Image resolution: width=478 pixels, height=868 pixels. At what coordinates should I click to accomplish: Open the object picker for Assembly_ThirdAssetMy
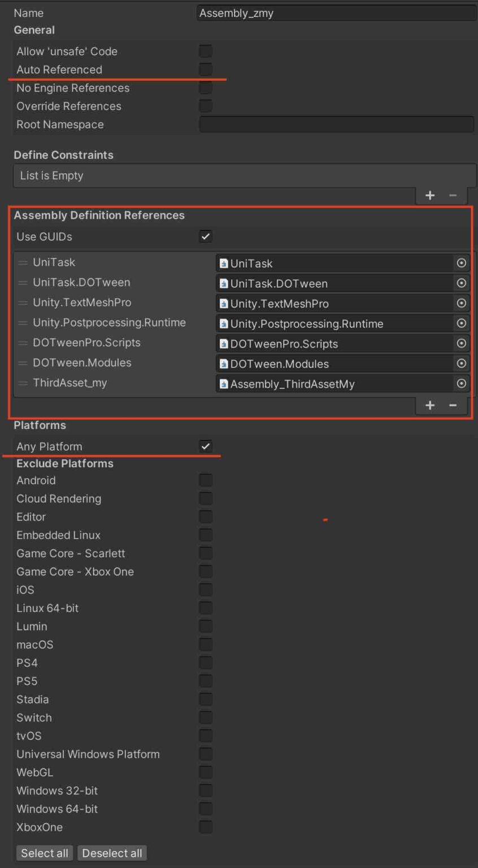click(x=461, y=384)
